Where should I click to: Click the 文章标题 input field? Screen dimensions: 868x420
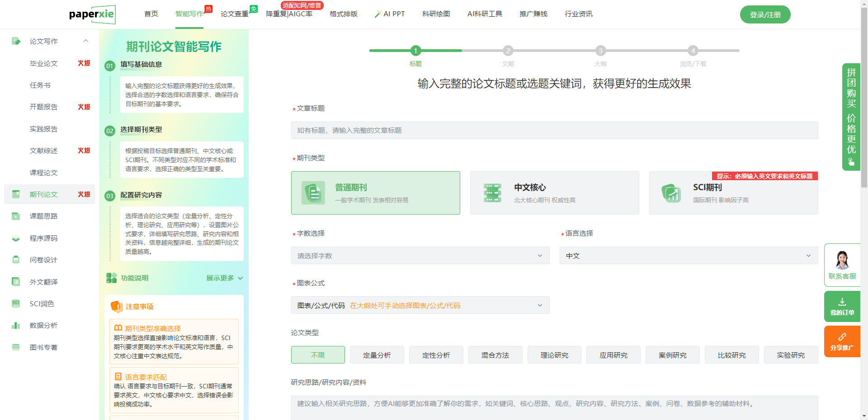554,131
